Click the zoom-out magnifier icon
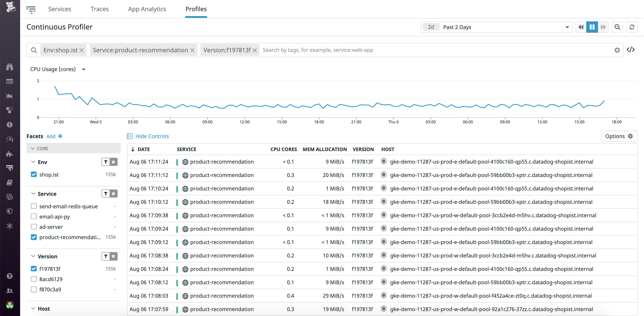 [617, 27]
